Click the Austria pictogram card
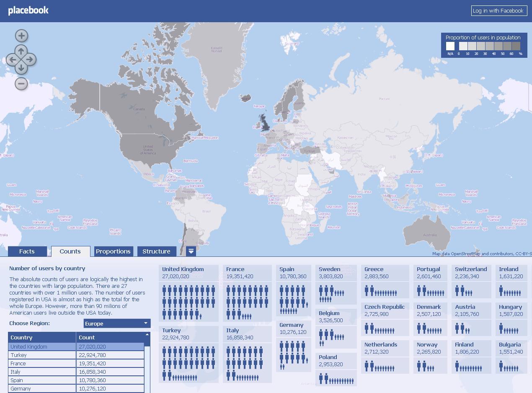Image resolution: width=532 pixels, height=393 pixels. click(471, 319)
